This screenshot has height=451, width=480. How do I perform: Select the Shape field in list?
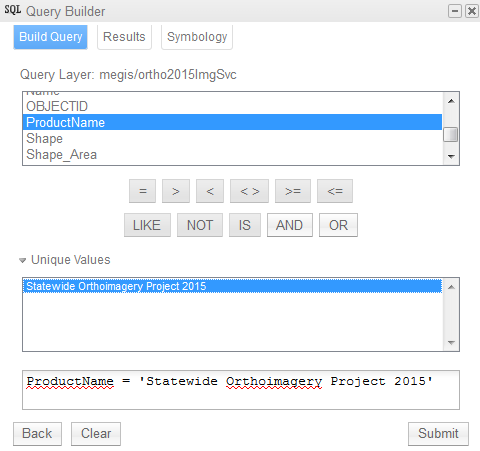point(232,138)
